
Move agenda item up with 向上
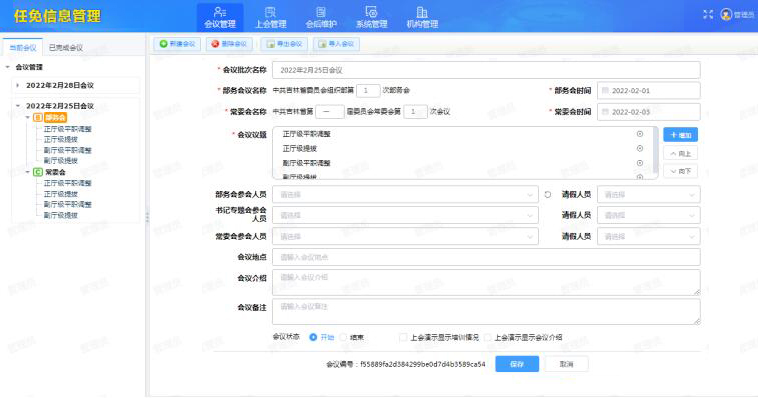pos(680,154)
